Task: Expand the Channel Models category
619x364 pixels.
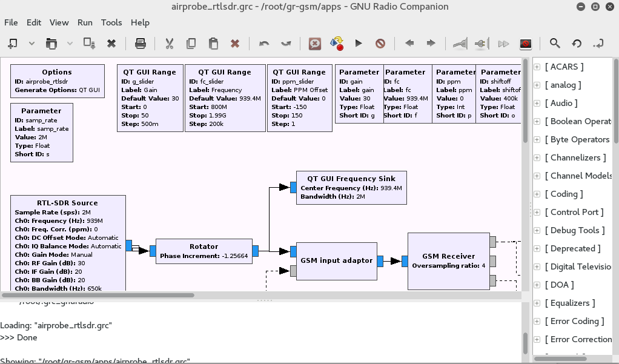Action: pyautogui.click(x=537, y=176)
